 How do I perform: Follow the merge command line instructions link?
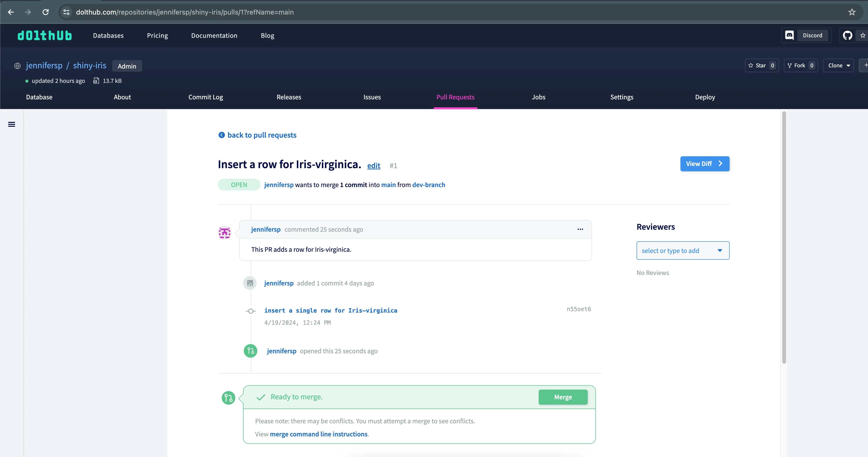pyautogui.click(x=319, y=434)
